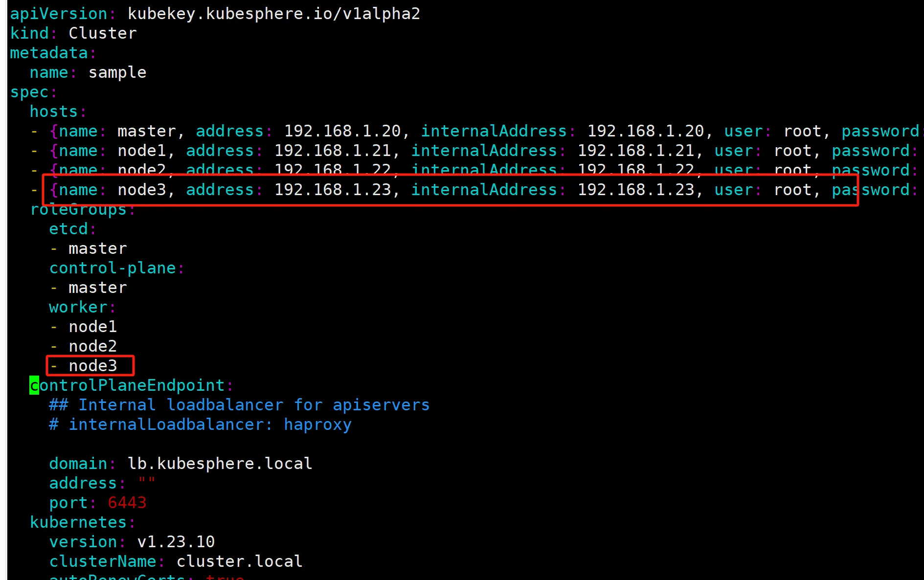Click domain value lb.kubesphere.local
Image resolution: width=924 pixels, height=580 pixels.
tap(220, 464)
